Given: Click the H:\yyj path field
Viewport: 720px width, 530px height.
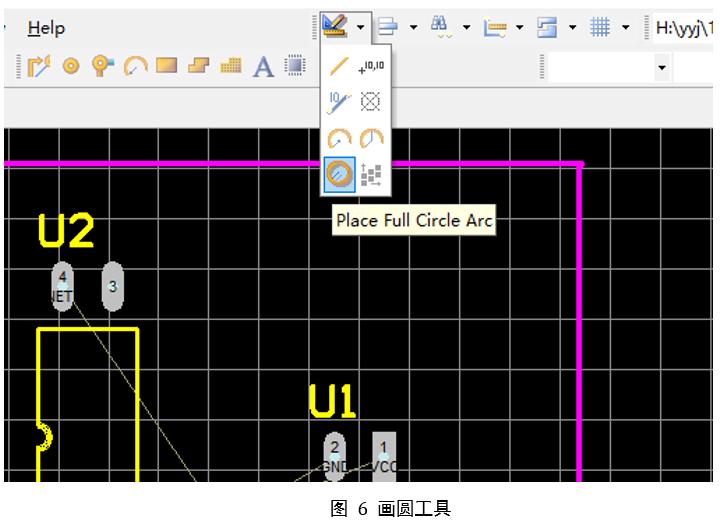Looking at the screenshot, I should 684,28.
